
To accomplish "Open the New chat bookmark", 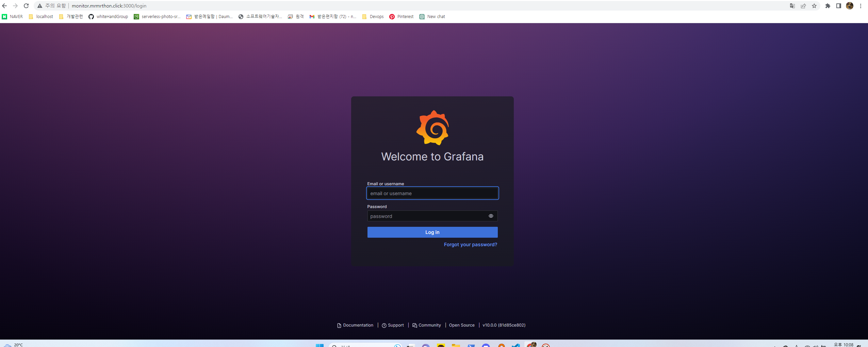I will [x=432, y=17].
